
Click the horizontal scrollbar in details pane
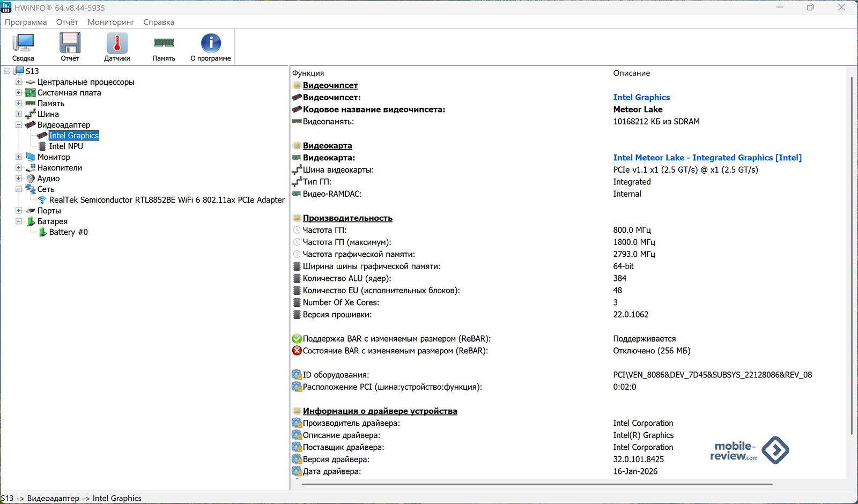536,484
